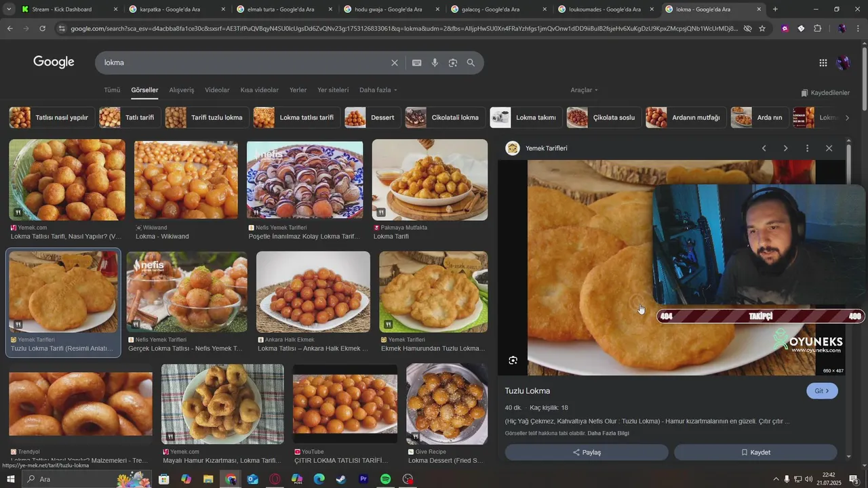Click the Kaydet save button
The image size is (868, 488).
click(x=755, y=452)
